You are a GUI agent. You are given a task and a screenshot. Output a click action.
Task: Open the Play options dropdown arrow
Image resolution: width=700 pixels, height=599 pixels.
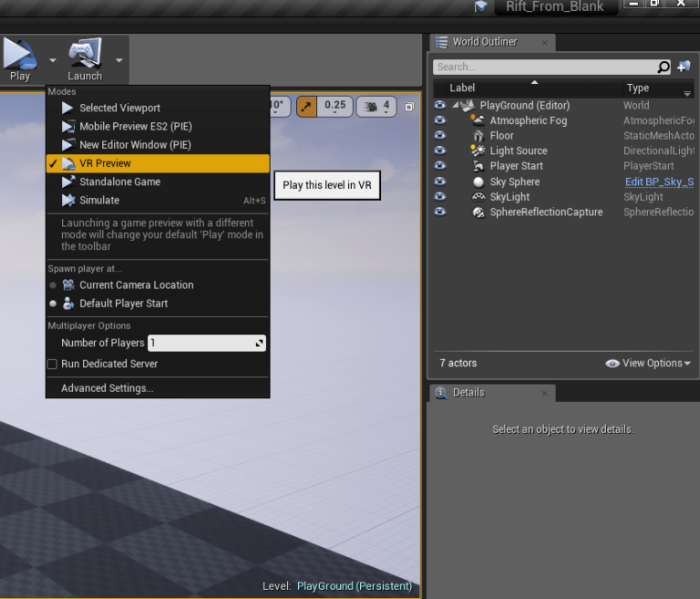(x=53, y=60)
